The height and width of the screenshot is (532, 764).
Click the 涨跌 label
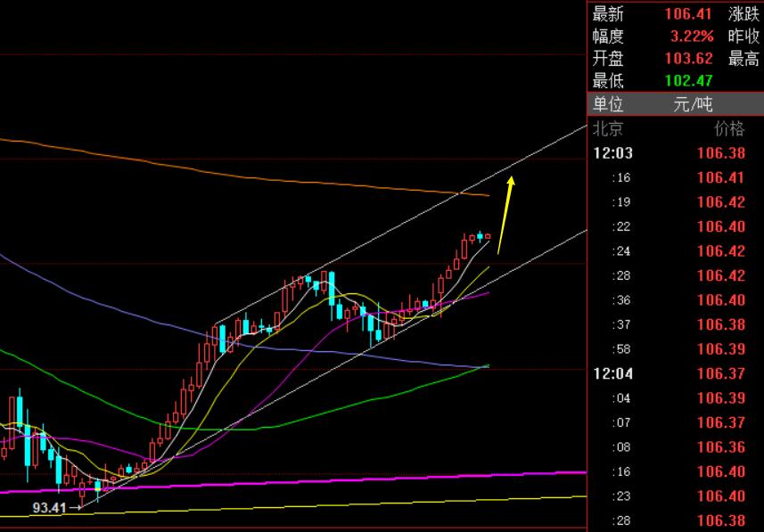click(x=743, y=13)
